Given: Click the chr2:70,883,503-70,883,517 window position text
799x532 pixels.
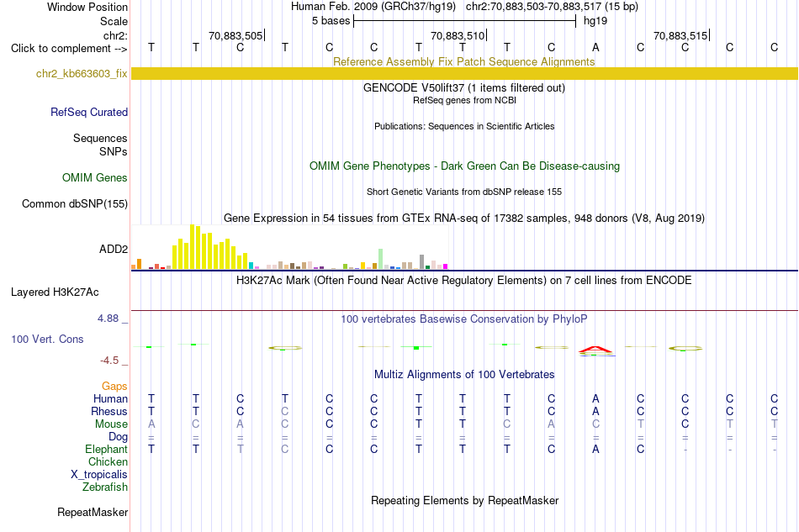Looking at the screenshot, I should click(552, 7).
